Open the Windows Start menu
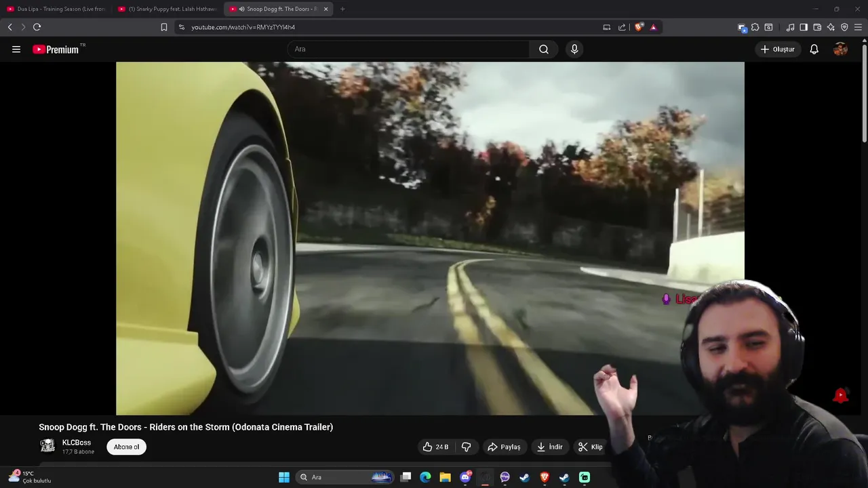Viewport: 868px width, 488px height. tap(284, 477)
